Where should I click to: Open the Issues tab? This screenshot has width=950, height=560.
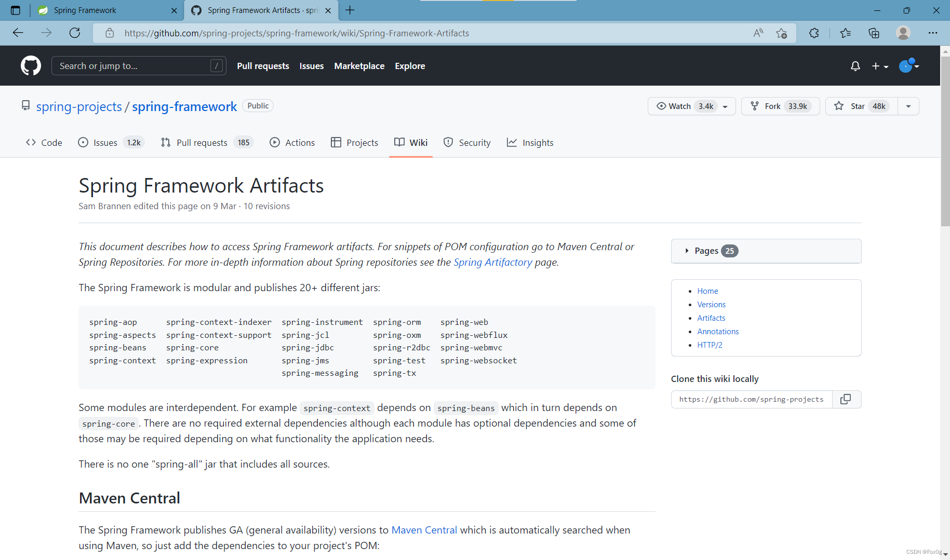coord(111,143)
